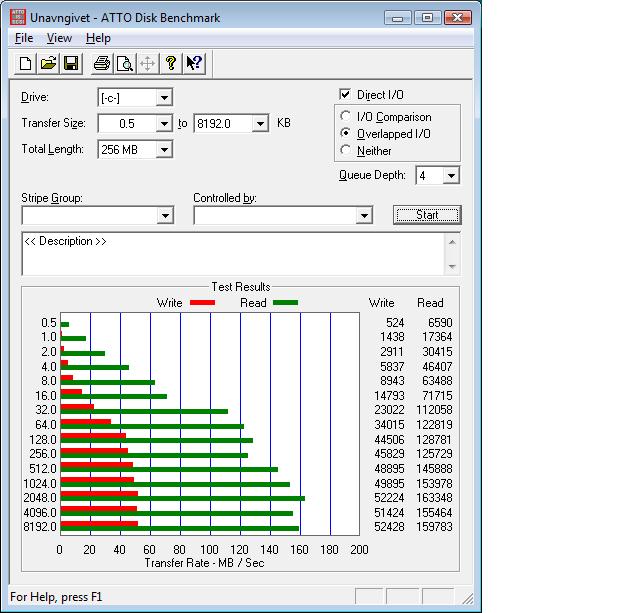Select the Overlapped I/O radio option

coord(345,133)
